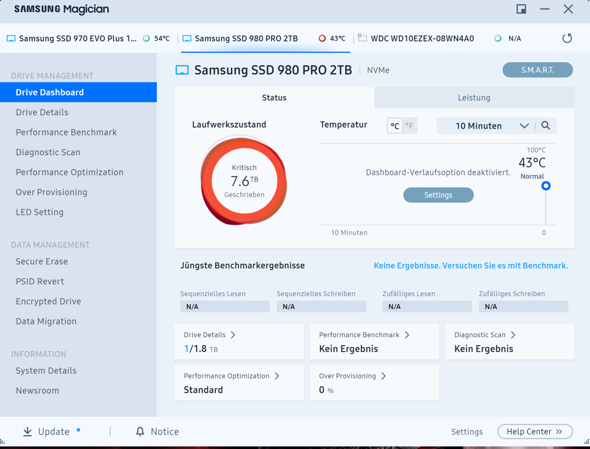
Task: Click the Keine Ergebnisse benchmark link
Action: pos(470,265)
